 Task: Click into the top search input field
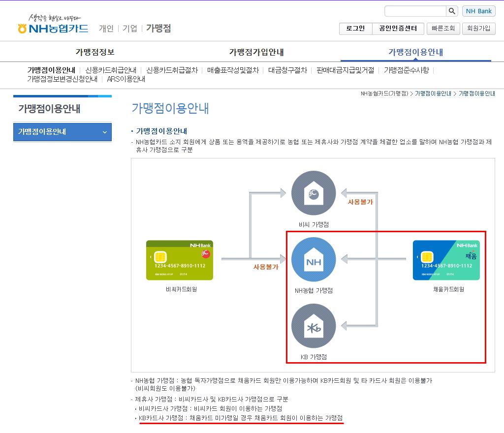[415, 11]
